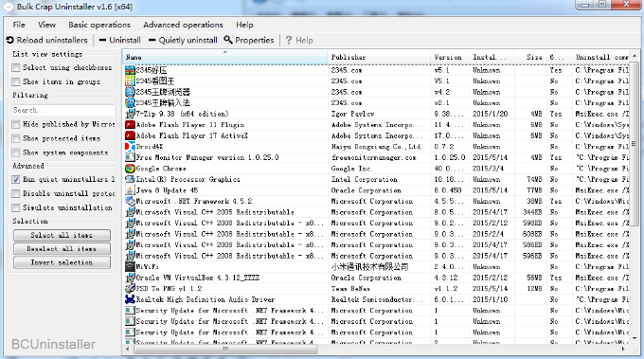Click the Quietly uninstall minus icon
The height and width of the screenshot is (359, 644).
click(x=152, y=40)
